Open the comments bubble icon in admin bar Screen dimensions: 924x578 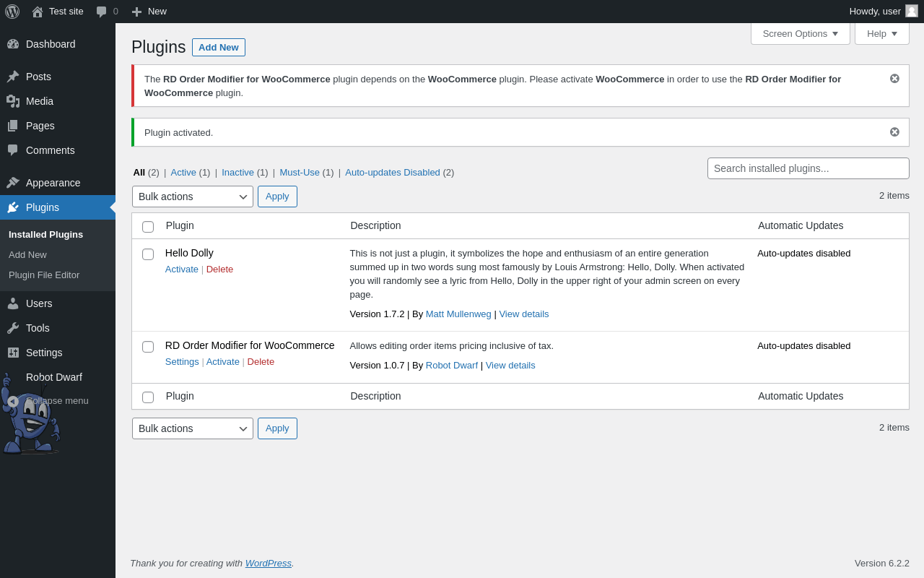pos(102,12)
